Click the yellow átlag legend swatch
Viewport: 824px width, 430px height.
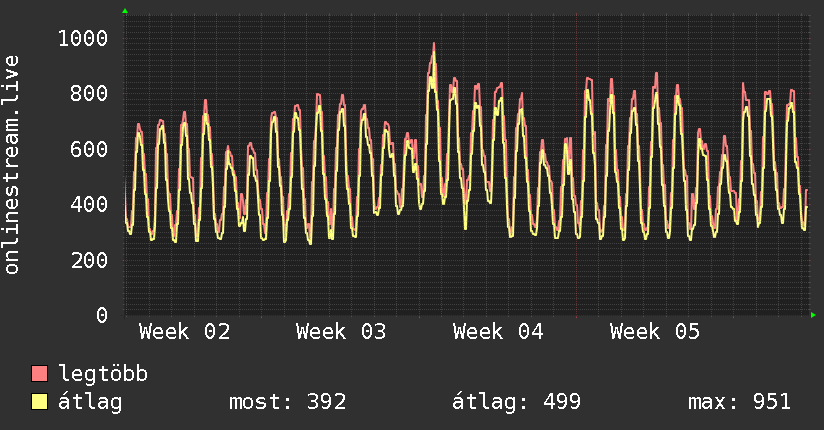pyautogui.click(x=40, y=403)
